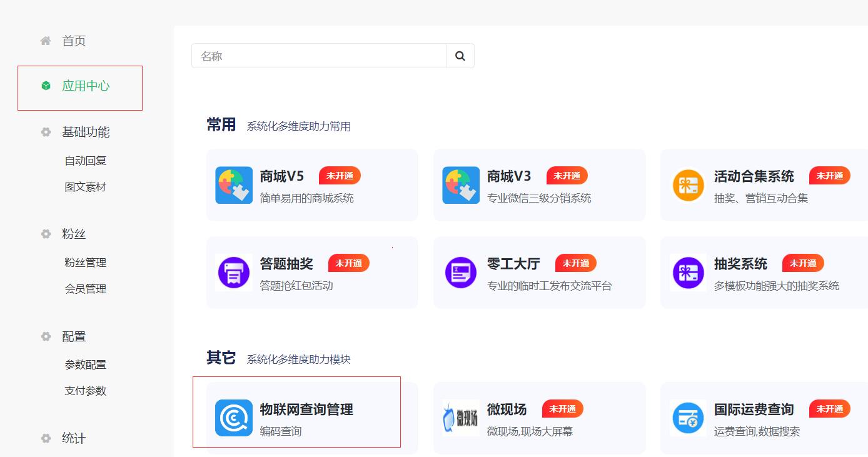Screen dimensions: 868x457
Task: Open the 零工大厅 app title
Action: coord(513,264)
